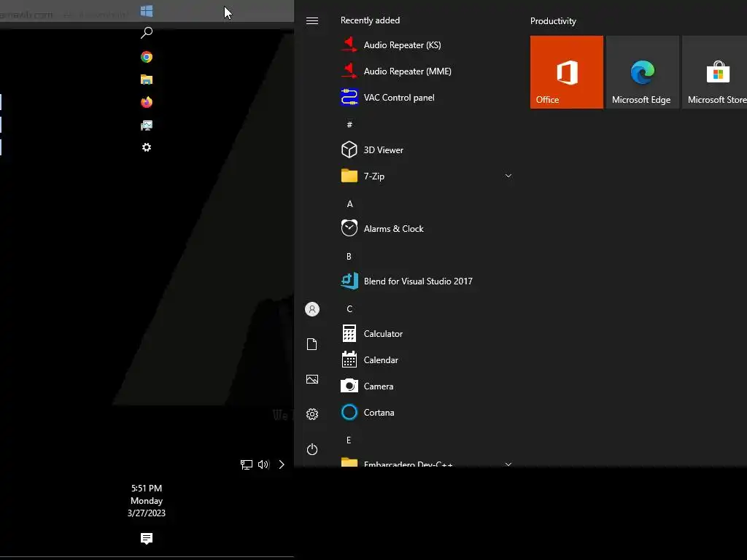Open the Calendar app
Viewport: 747px width, 560px height.
tap(426, 359)
